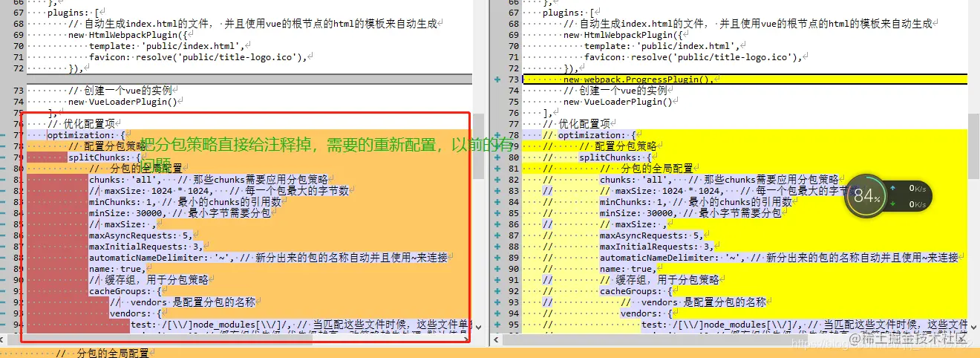Click the plus diff marker beside right line 73

(x=496, y=79)
